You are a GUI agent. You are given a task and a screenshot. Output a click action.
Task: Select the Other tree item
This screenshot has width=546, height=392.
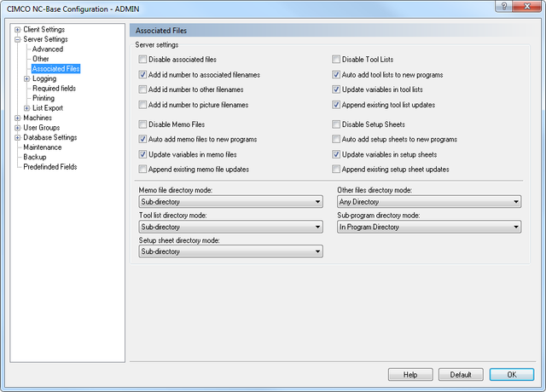[x=41, y=59]
